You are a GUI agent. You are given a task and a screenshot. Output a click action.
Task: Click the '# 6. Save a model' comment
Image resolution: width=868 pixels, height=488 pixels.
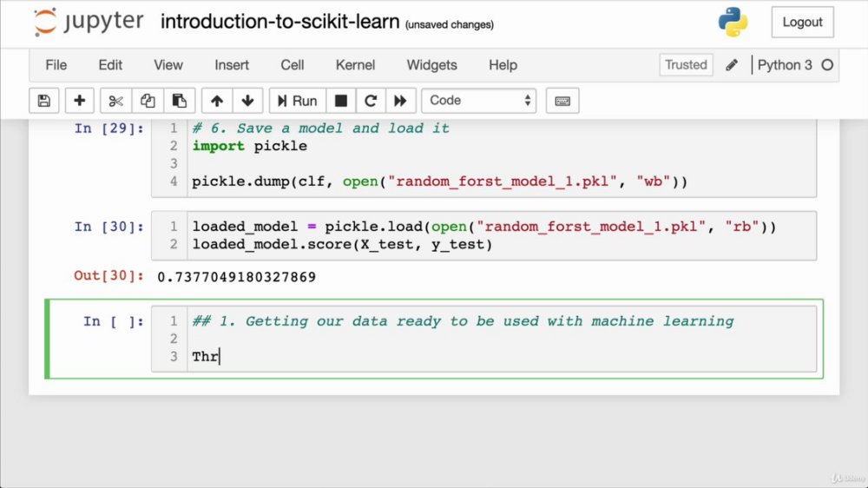pos(320,129)
